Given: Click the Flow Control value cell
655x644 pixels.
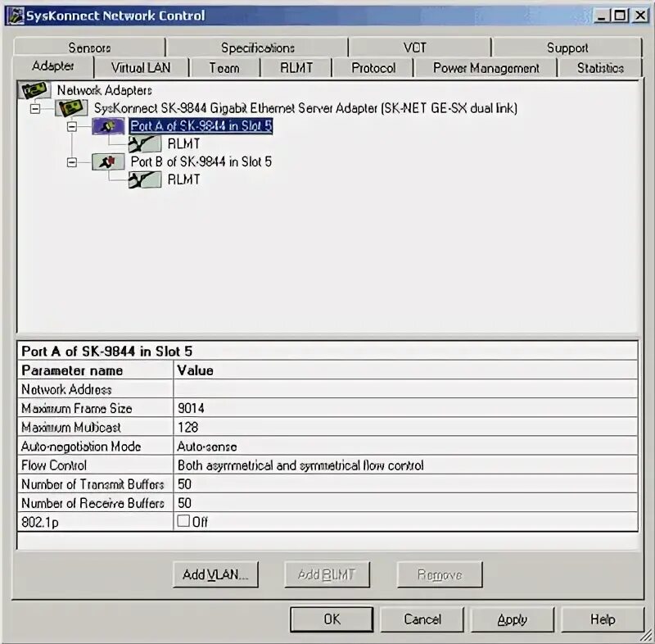Looking at the screenshot, I should [405, 465].
